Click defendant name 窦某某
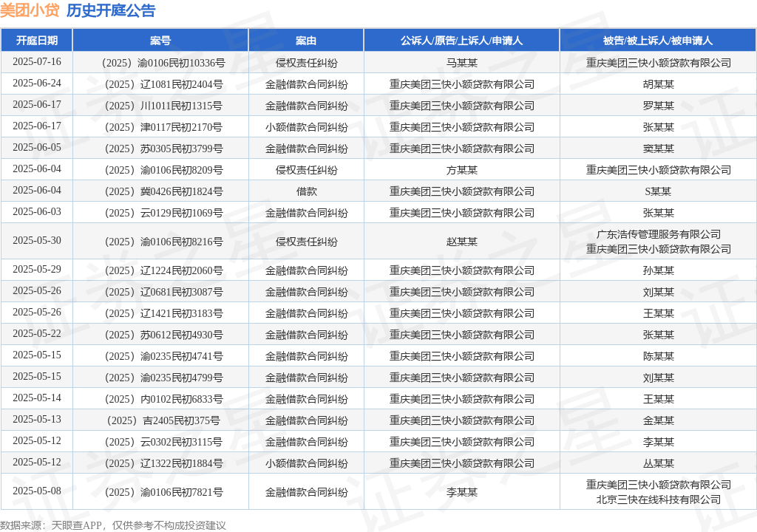The height and width of the screenshot is (532, 757). pos(658,149)
